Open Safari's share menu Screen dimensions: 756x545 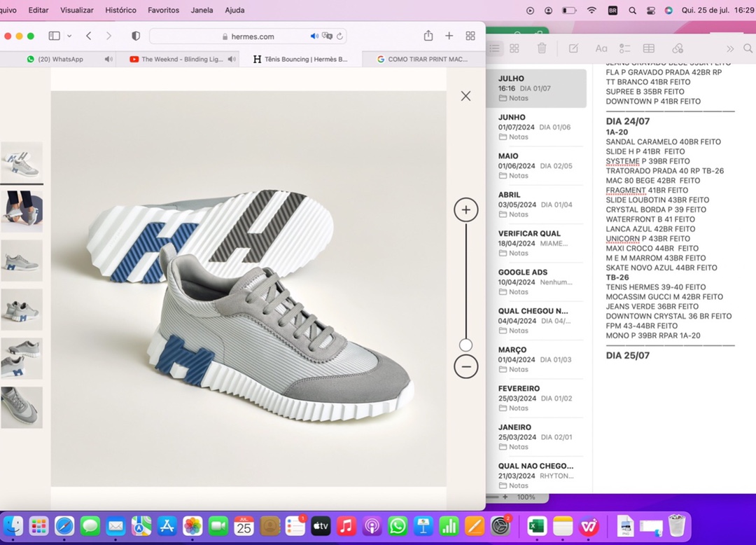(x=428, y=36)
